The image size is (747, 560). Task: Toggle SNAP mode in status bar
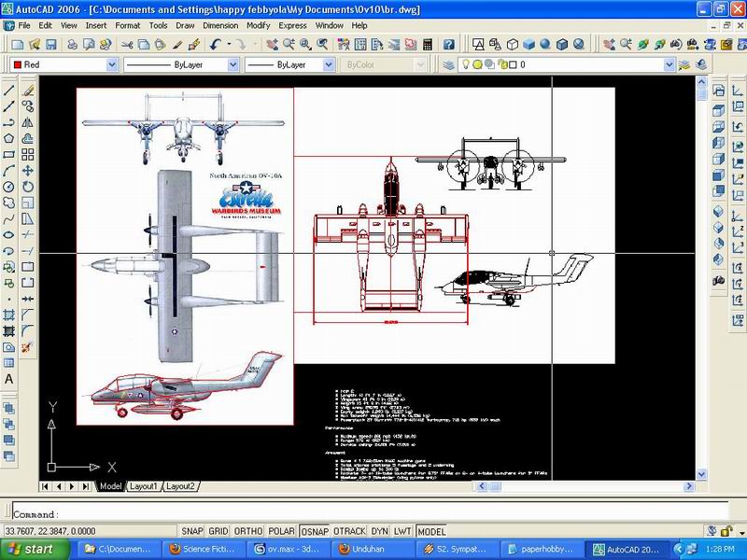click(x=192, y=531)
